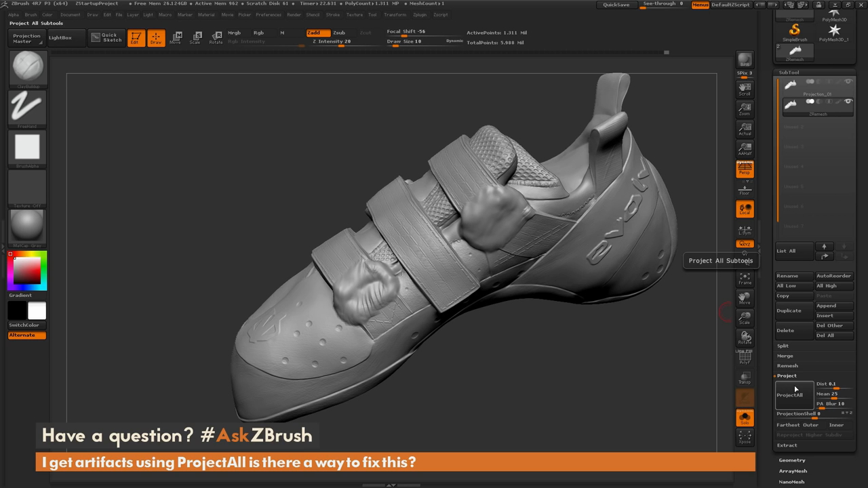Click the Del Other button
The width and height of the screenshot is (868, 488).
834,325
